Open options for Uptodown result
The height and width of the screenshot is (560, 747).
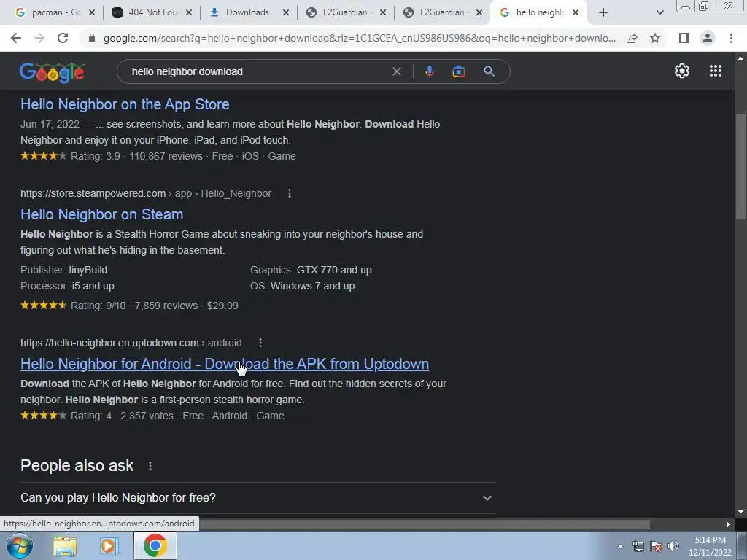coord(260,343)
